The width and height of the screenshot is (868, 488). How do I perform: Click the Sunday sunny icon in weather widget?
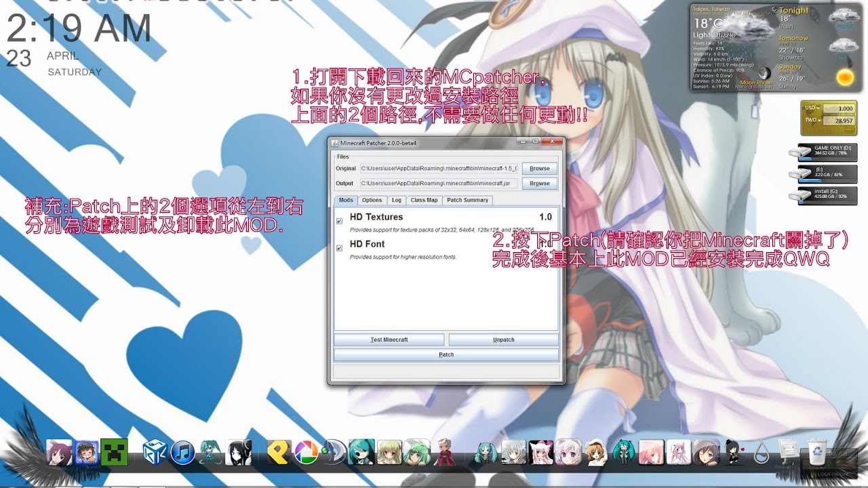845,77
